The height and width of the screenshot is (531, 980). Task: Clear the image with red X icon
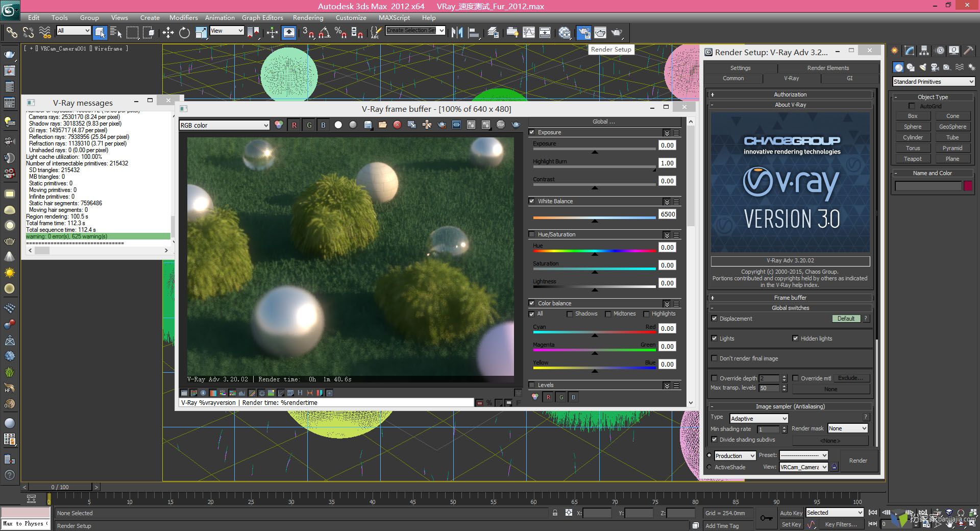[397, 125]
